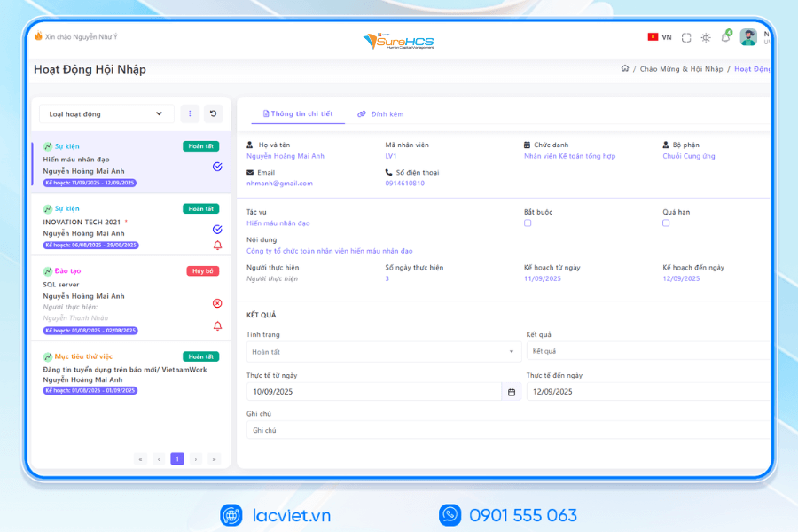The height and width of the screenshot is (532, 798).
Task: Click the cancelled X icon on SQL server
Action: [x=218, y=303]
